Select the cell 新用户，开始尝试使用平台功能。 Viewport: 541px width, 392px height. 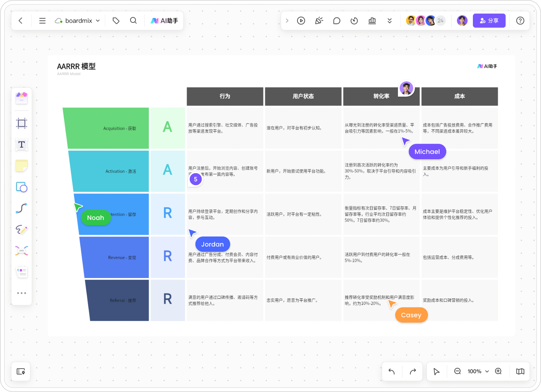click(x=303, y=171)
